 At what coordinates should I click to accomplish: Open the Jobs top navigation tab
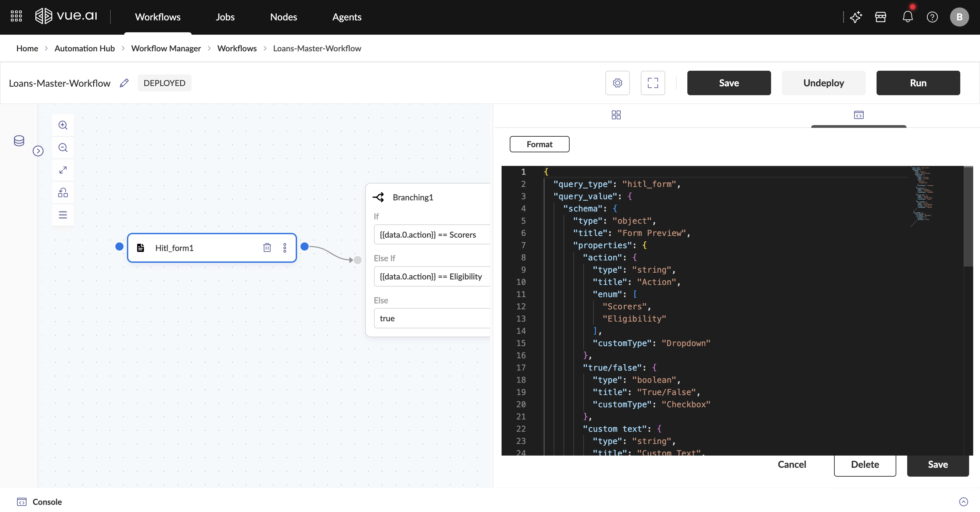[225, 17]
